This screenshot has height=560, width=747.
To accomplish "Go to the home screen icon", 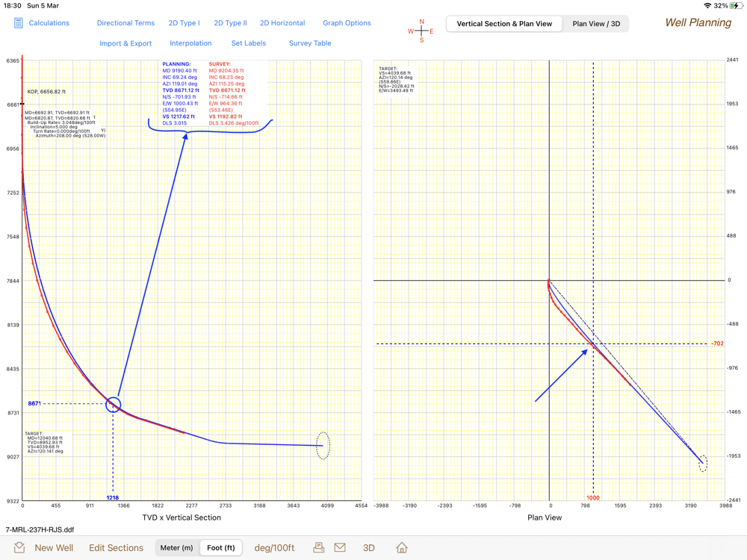I will click(402, 547).
